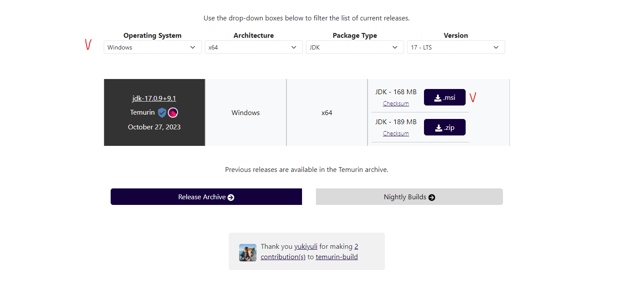
Task: Click the arrow icon in Release Archive
Action: click(231, 198)
